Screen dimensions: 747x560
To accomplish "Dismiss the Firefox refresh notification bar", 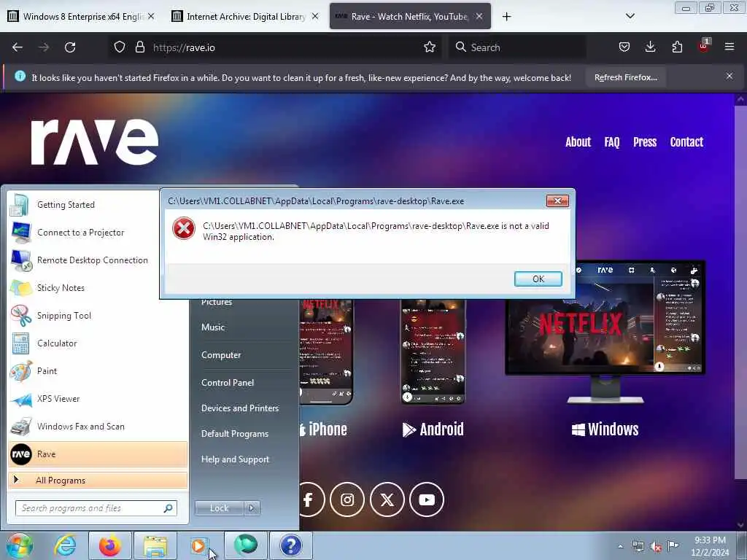I will (729, 76).
